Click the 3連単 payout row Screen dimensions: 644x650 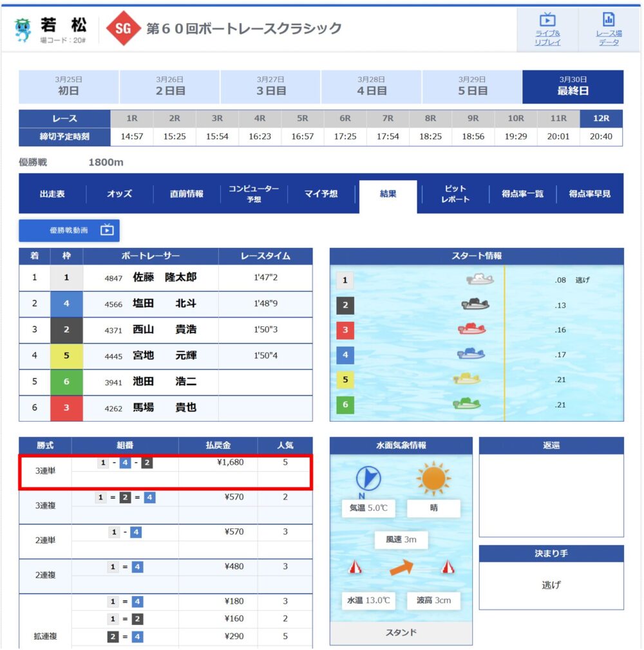[x=166, y=472]
